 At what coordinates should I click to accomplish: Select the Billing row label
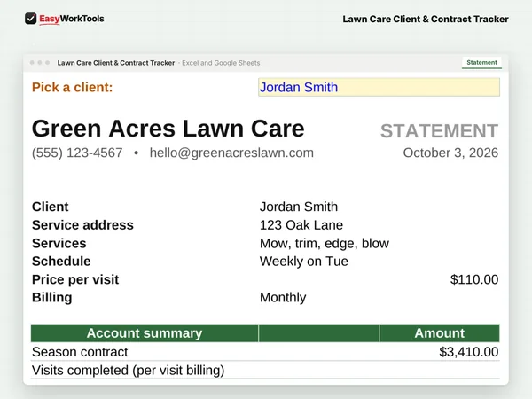52,298
